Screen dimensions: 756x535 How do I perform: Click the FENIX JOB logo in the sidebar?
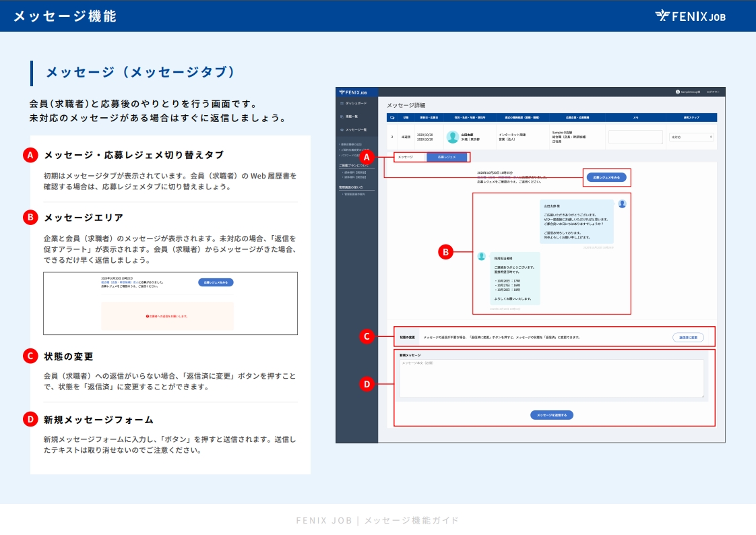point(352,92)
